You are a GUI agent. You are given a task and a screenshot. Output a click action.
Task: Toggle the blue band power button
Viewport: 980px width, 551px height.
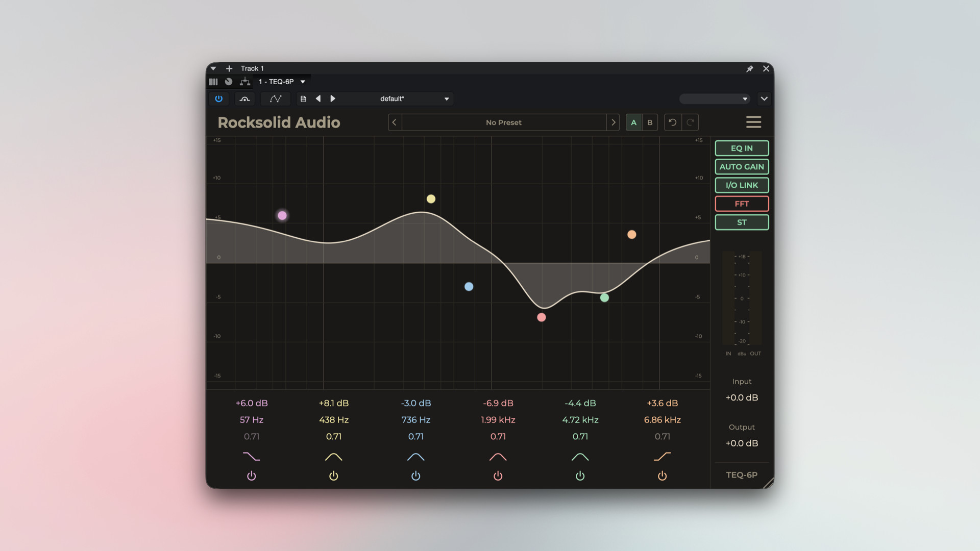[x=416, y=476]
